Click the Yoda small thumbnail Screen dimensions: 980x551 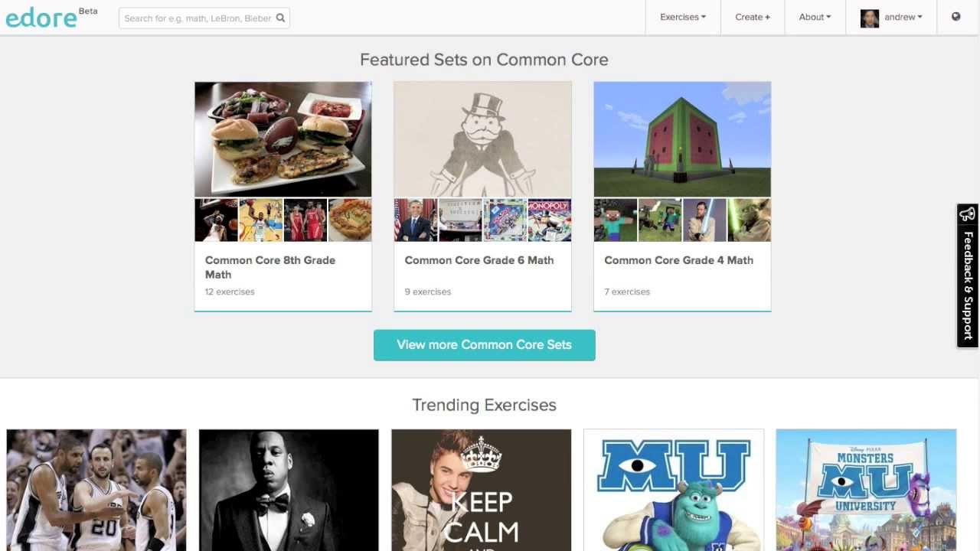coord(749,220)
